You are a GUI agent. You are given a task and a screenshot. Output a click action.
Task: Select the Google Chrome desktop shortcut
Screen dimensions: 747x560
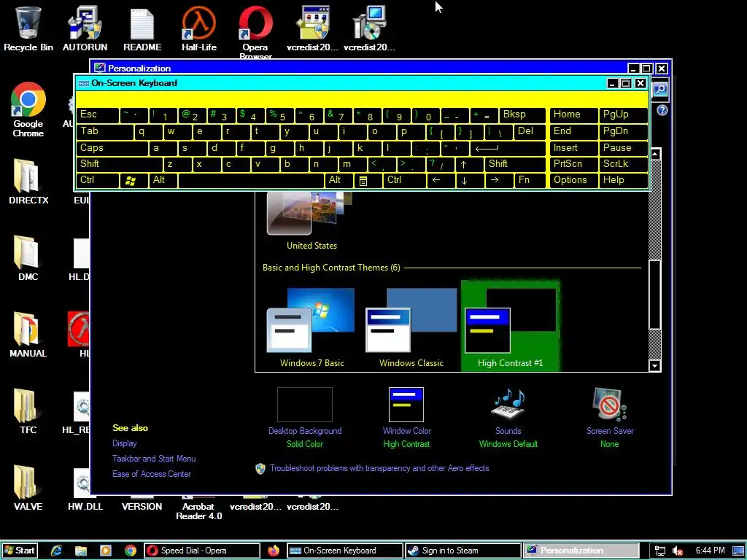coord(28,109)
